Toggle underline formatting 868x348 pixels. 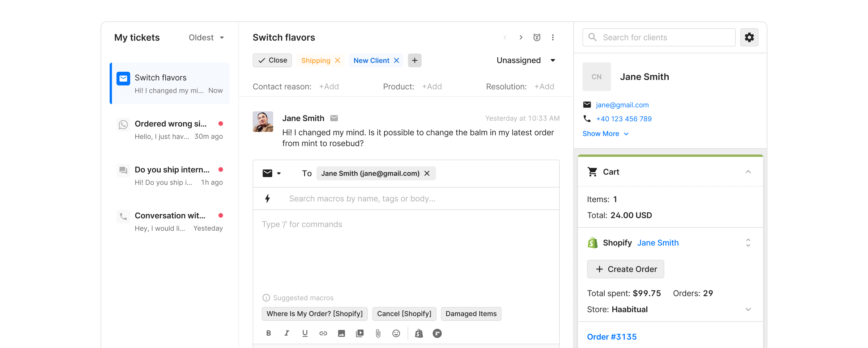305,333
